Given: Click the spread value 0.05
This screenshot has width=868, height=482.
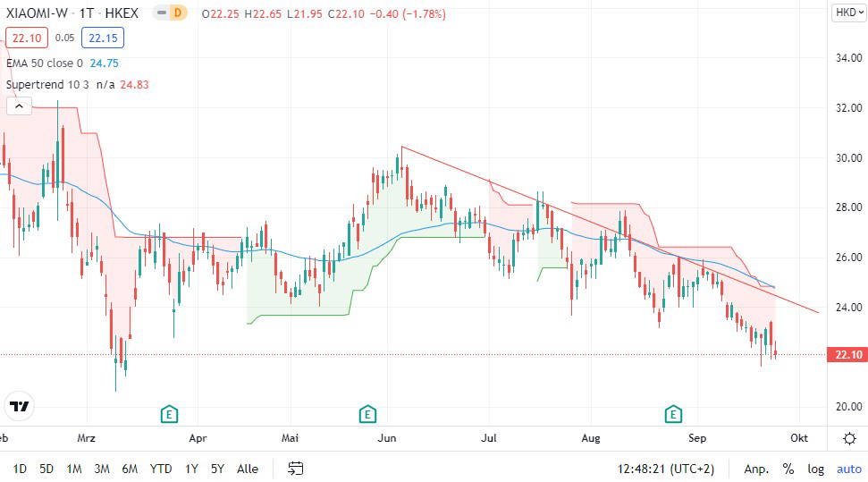Looking at the screenshot, I should (64, 38).
